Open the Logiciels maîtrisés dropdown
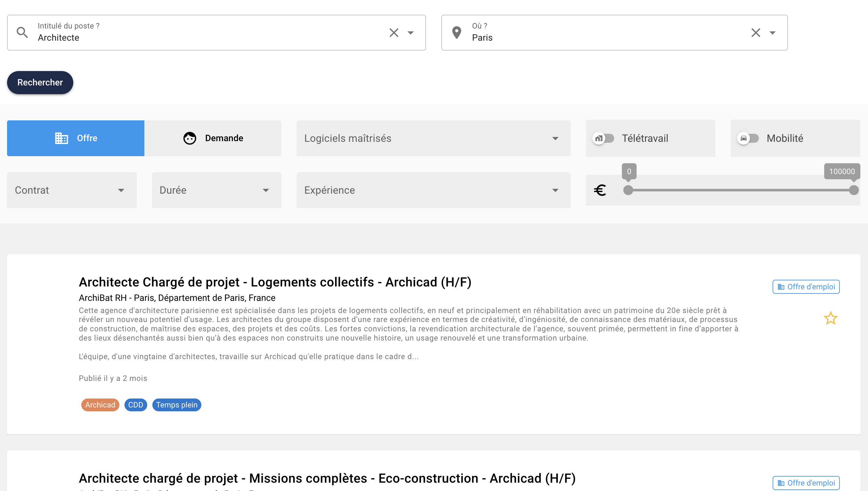The image size is (868, 491). [x=433, y=138]
